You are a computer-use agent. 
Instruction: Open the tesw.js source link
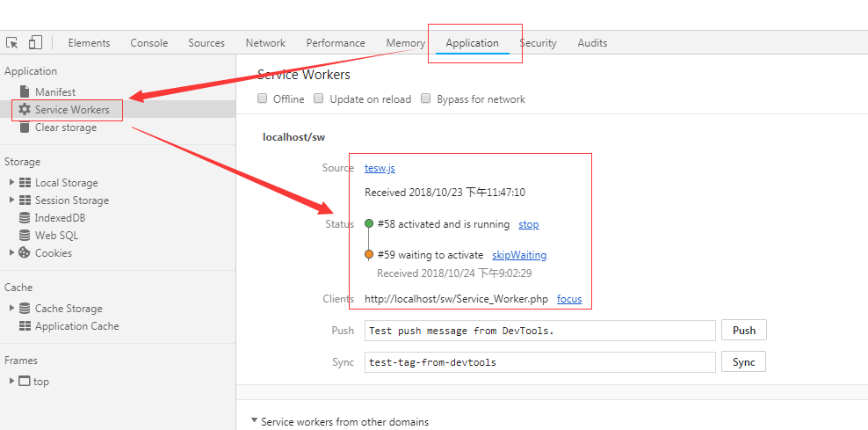[380, 168]
